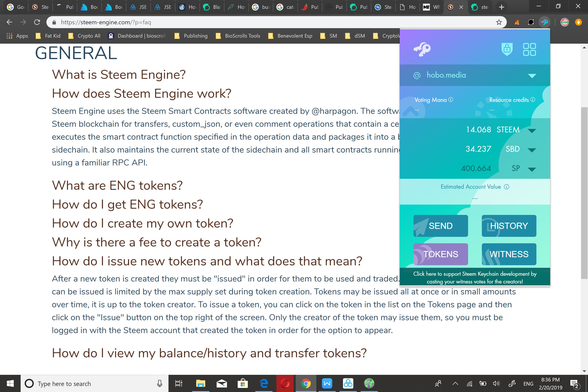588x392 pixels.
Task: Click the orange update arrow icon
Action: [578, 22]
